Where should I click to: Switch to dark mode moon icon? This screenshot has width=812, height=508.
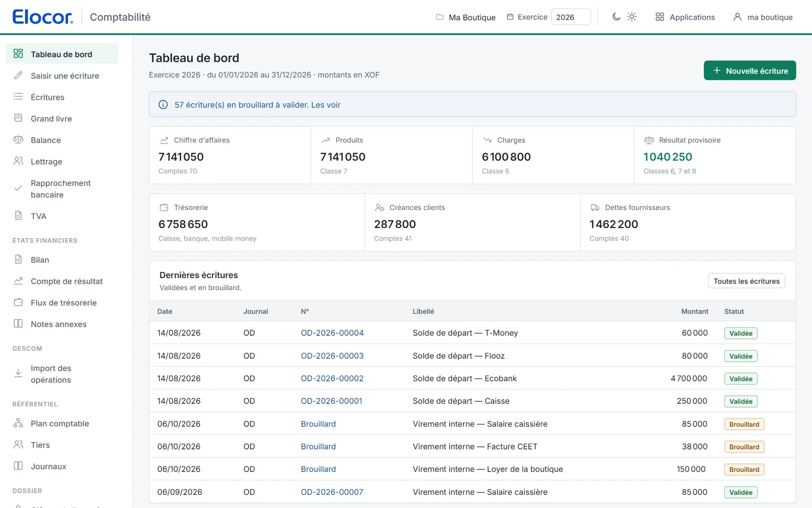click(616, 17)
